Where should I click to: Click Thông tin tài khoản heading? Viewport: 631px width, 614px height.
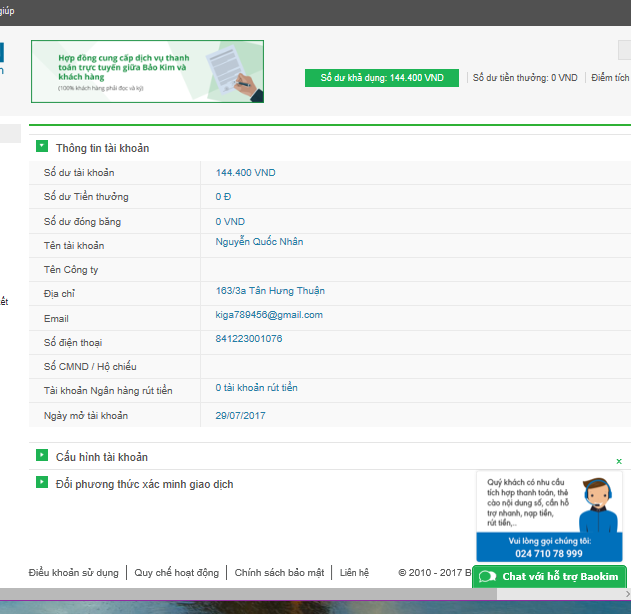pos(102,148)
